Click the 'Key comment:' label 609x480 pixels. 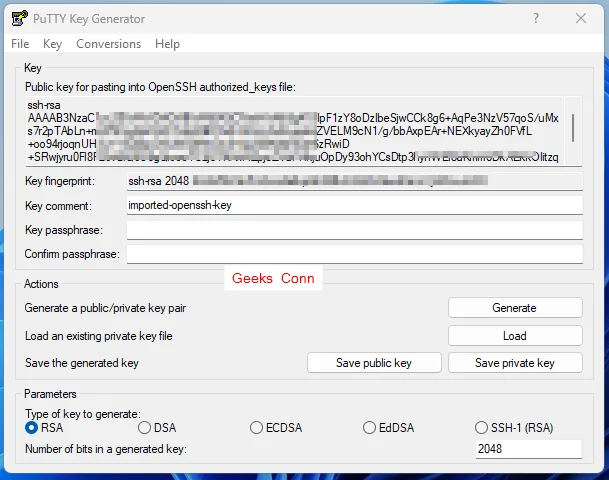coord(58,205)
